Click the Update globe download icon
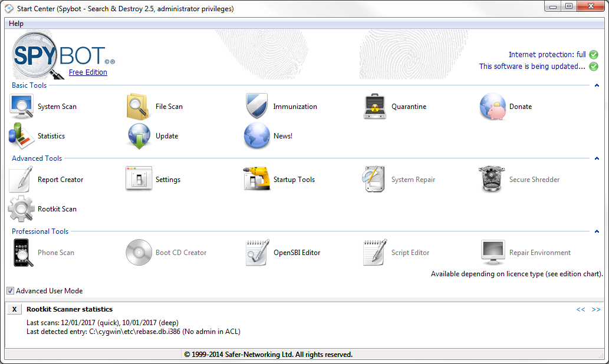This screenshot has width=609, height=364. (x=139, y=136)
